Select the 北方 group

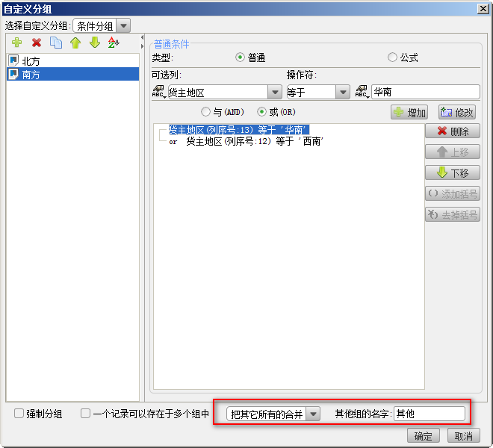click(73, 60)
